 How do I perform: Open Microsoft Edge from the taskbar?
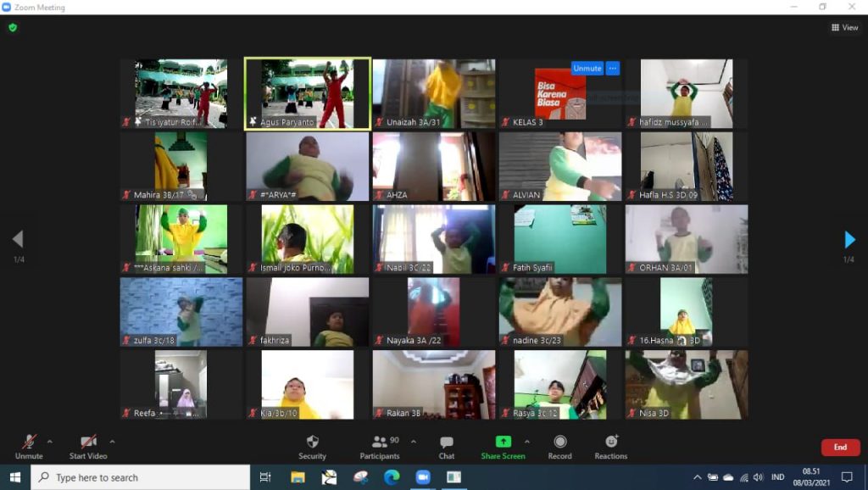coord(391,477)
